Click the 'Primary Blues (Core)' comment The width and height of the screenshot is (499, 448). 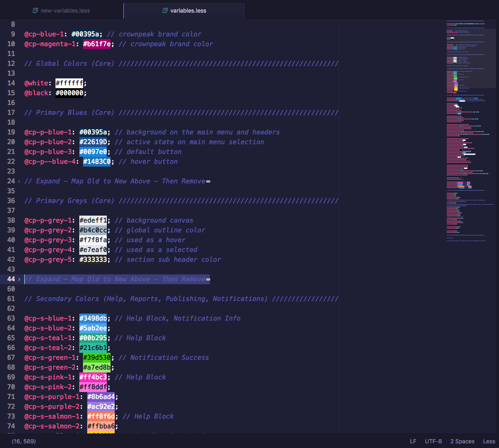[181, 113]
